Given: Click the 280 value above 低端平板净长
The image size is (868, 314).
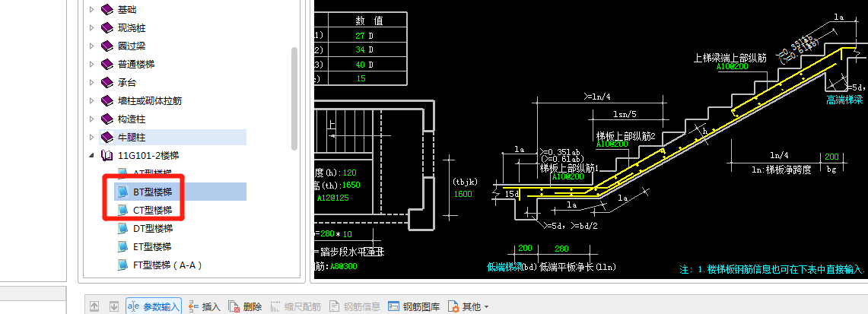Looking at the screenshot, I should [x=561, y=249].
